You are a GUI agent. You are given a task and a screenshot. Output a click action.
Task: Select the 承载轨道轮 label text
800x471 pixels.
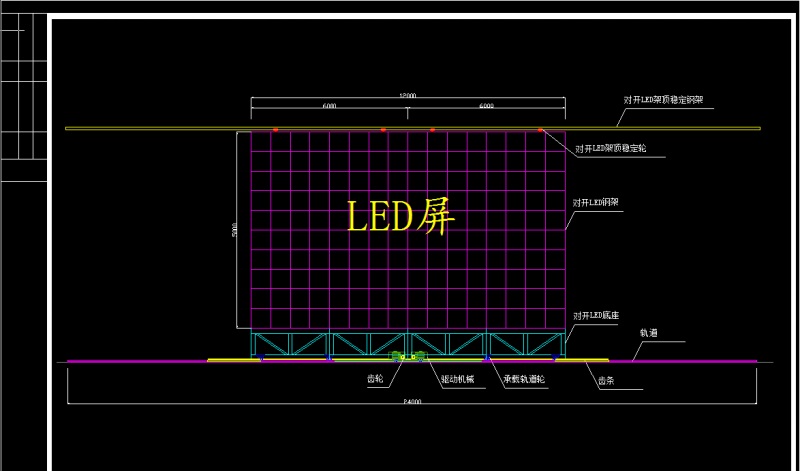click(x=524, y=380)
